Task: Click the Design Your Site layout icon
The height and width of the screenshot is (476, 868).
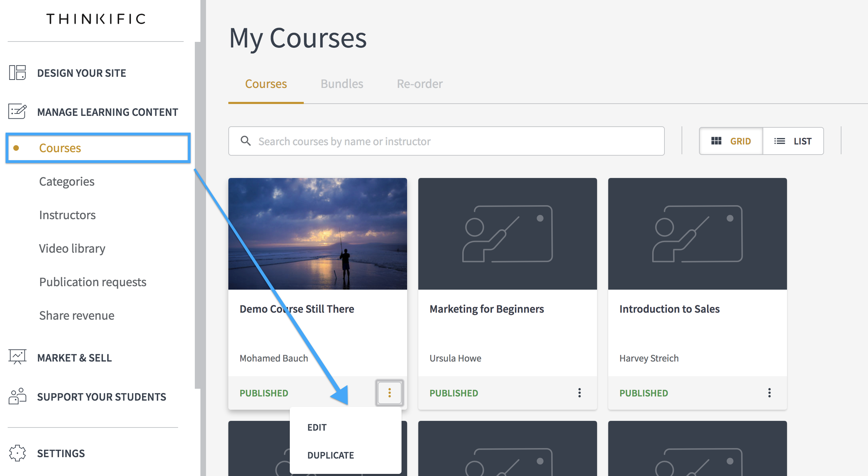Action: coord(17,73)
